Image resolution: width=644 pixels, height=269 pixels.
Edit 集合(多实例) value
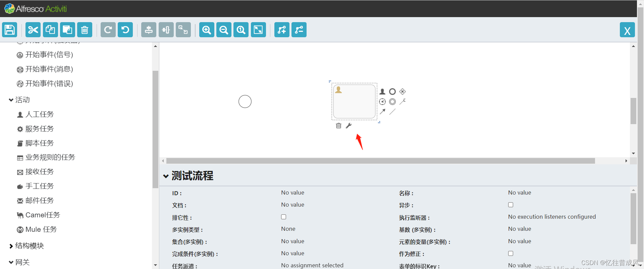pyautogui.click(x=293, y=241)
